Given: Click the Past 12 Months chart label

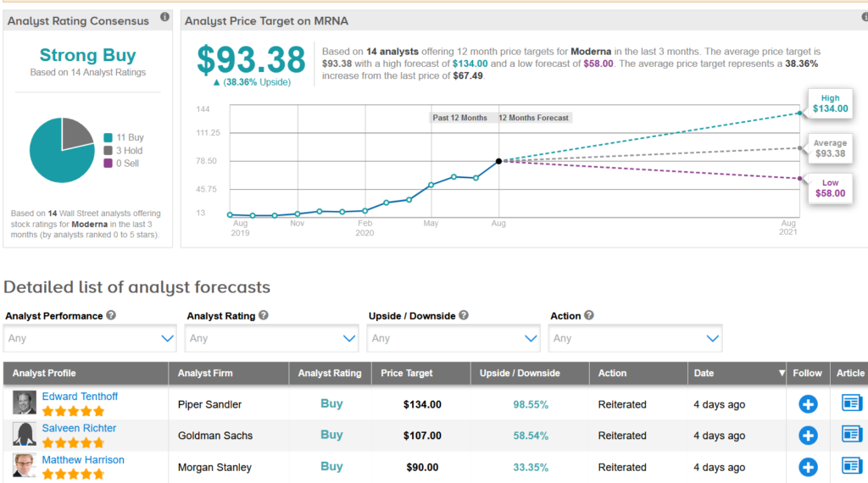Looking at the screenshot, I should (460, 118).
